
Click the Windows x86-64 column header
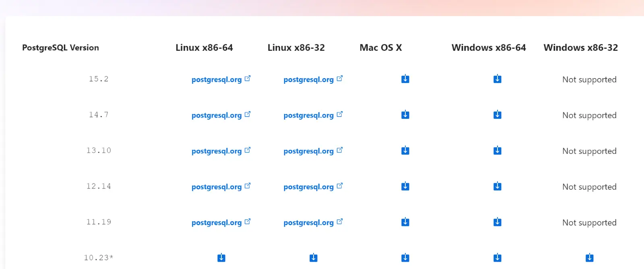tap(489, 48)
